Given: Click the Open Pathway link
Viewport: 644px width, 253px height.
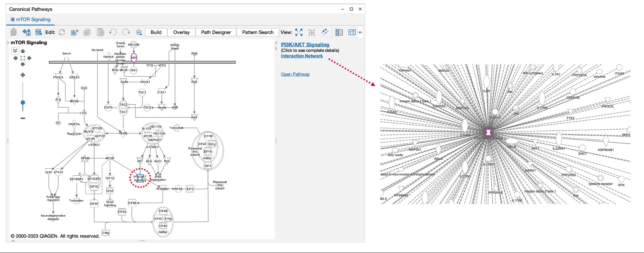Looking at the screenshot, I should pos(295,74).
